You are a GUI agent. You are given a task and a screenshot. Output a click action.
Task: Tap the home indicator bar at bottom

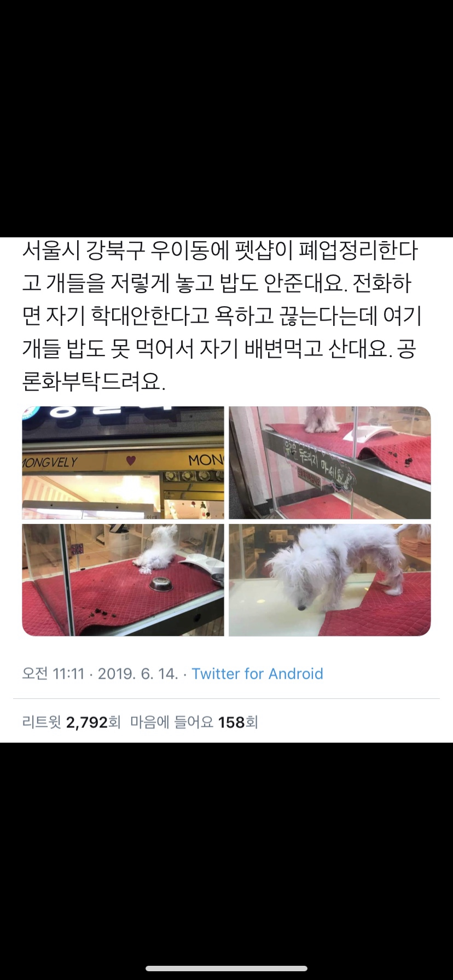(x=226, y=968)
